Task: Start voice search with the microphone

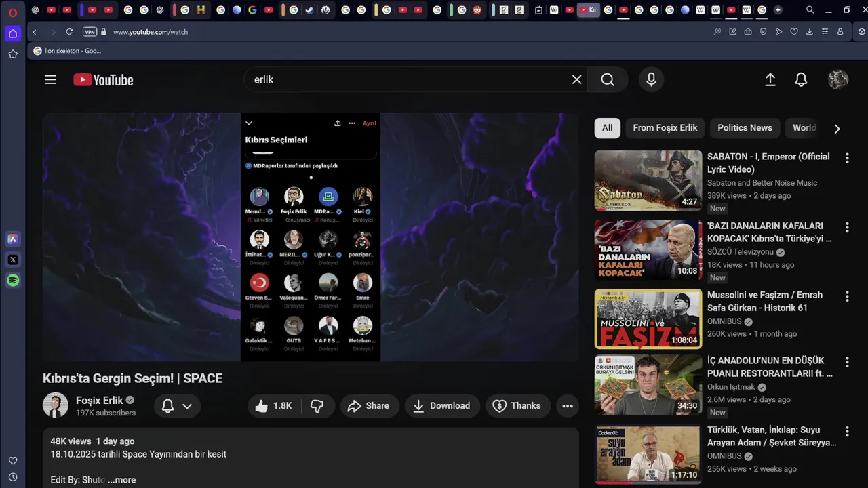Action: (x=651, y=79)
